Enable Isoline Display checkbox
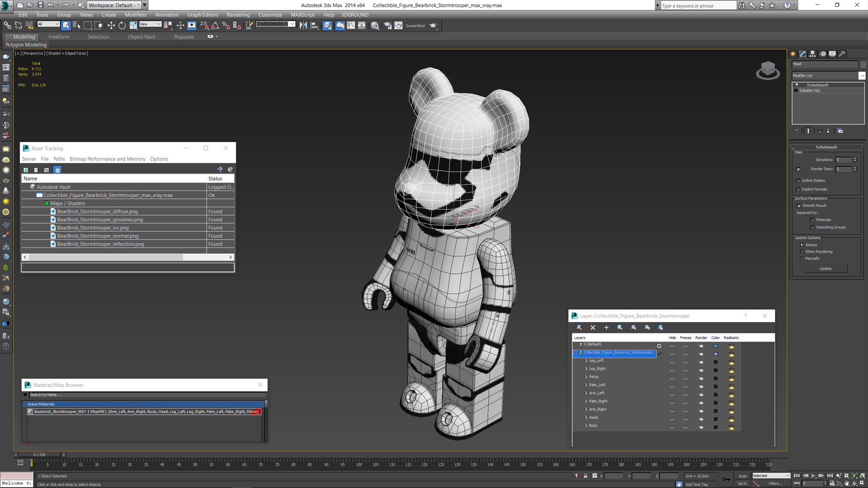Screen dimensions: 868x488 pos(798,181)
